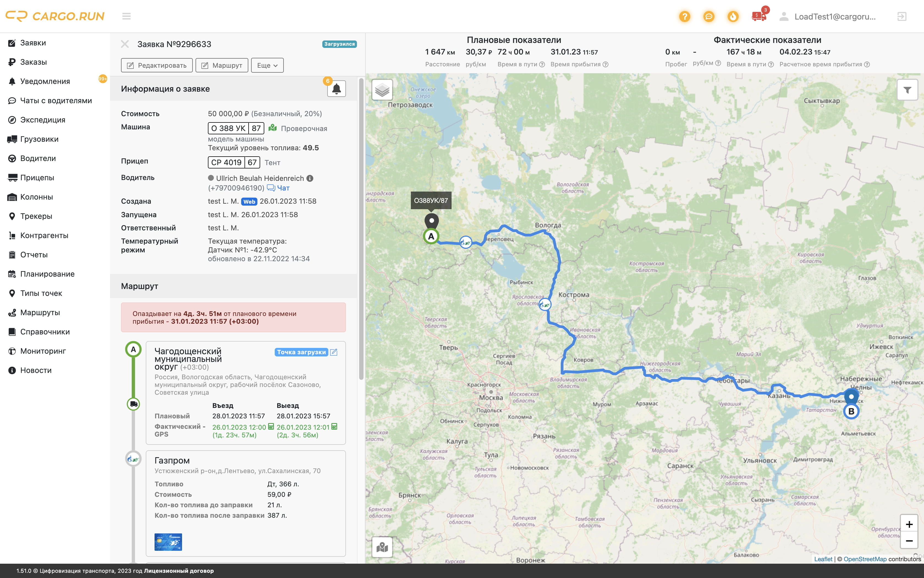Close request №9296633 panel
Screen dimensions: 924x578
point(125,44)
